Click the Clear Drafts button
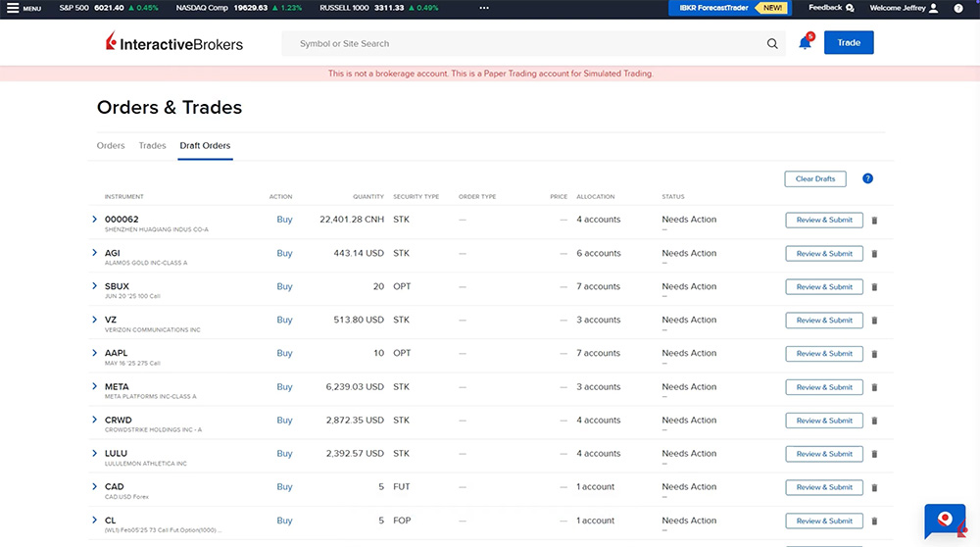 tap(814, 178)
